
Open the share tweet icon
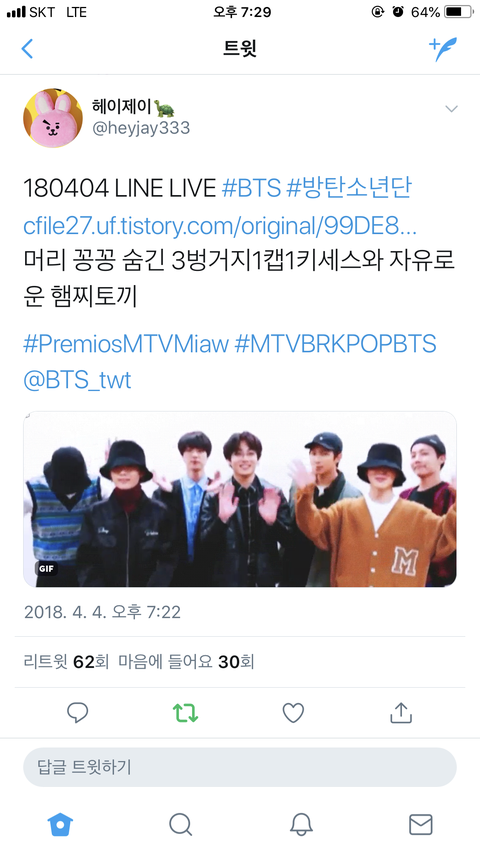click(401, 713)
